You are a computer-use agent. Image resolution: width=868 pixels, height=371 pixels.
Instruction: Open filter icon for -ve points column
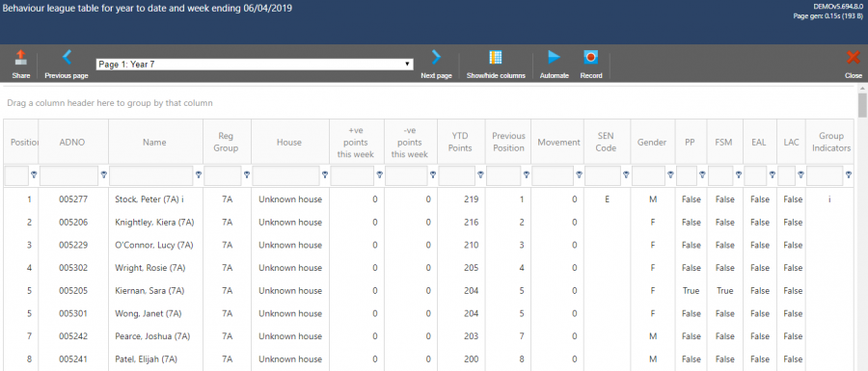click(433, 174)
